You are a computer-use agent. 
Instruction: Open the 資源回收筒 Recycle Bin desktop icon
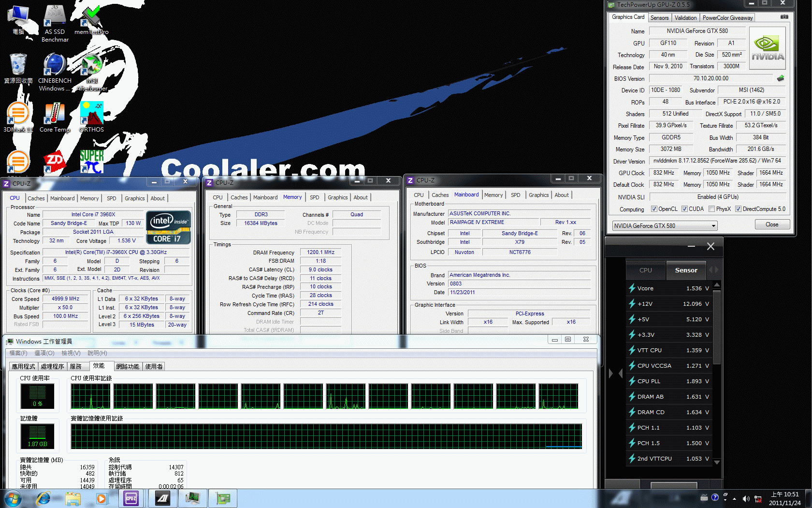coord(18,68)
